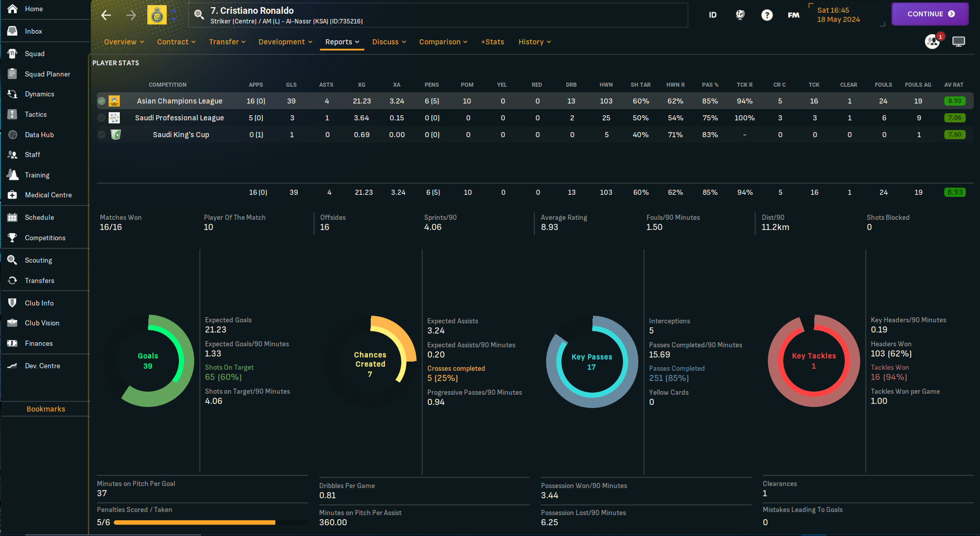
Task: Click the Goals donut chart
Action: click(x=148, y=361)
